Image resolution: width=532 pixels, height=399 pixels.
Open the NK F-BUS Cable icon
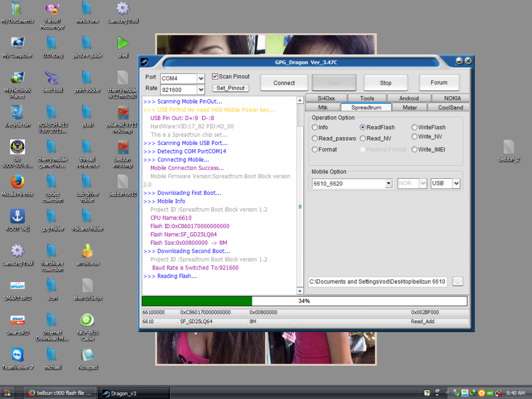[x=87, y=320]
